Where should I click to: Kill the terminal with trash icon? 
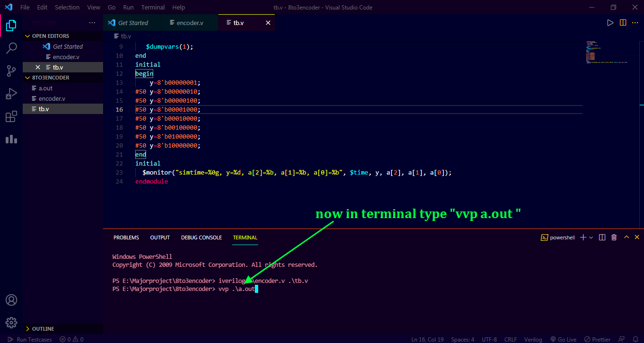pyautogui.click(x=614, y=237)
